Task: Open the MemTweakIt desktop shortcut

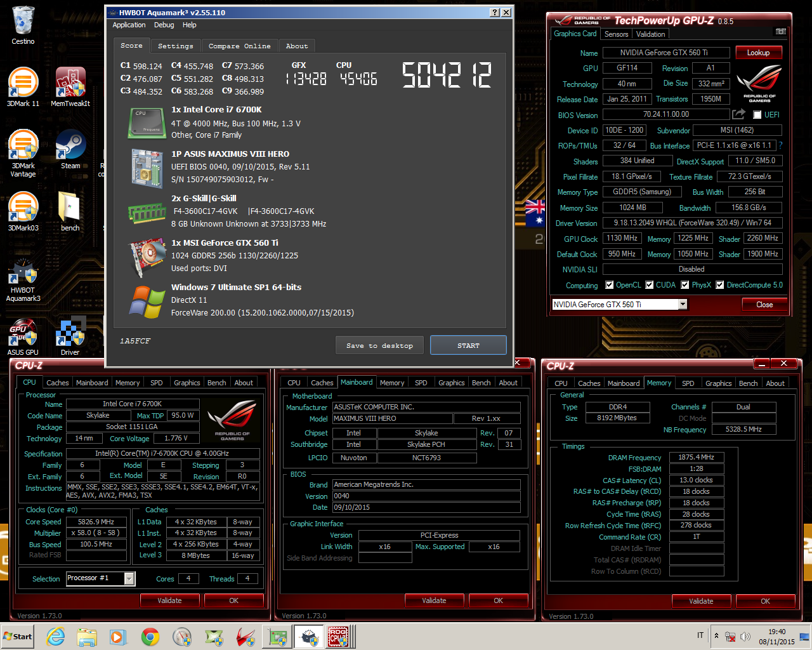Action: pyautogui.click(x=70, y=86)
